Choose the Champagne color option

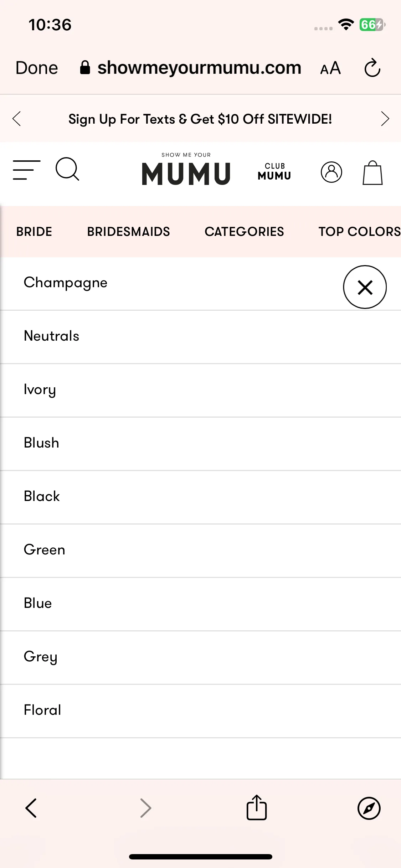(65, 283)
